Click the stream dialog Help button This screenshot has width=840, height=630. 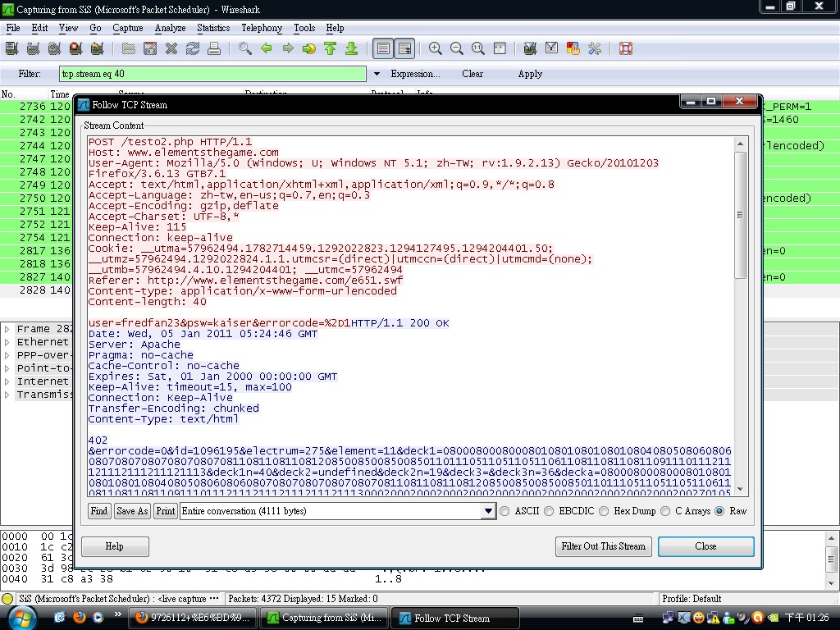(x=115, y=546)
